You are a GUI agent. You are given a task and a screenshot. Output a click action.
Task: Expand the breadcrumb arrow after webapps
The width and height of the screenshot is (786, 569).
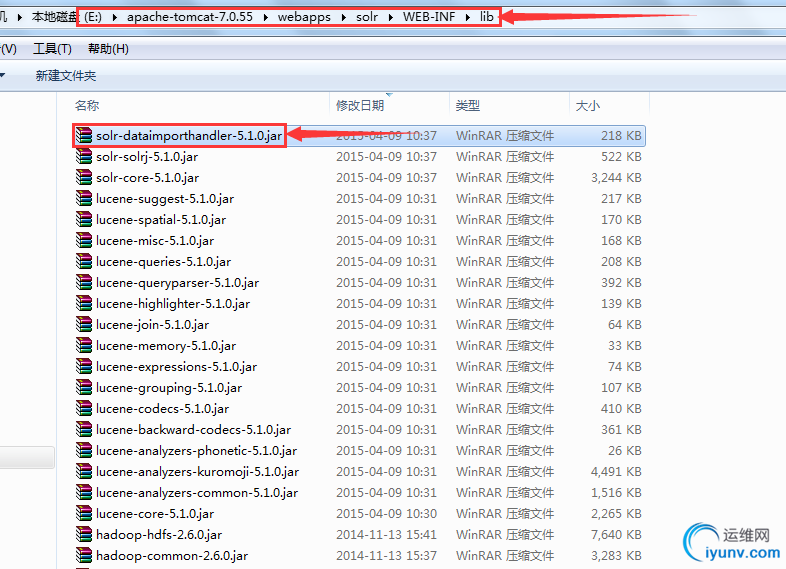[x=344, y=18]
